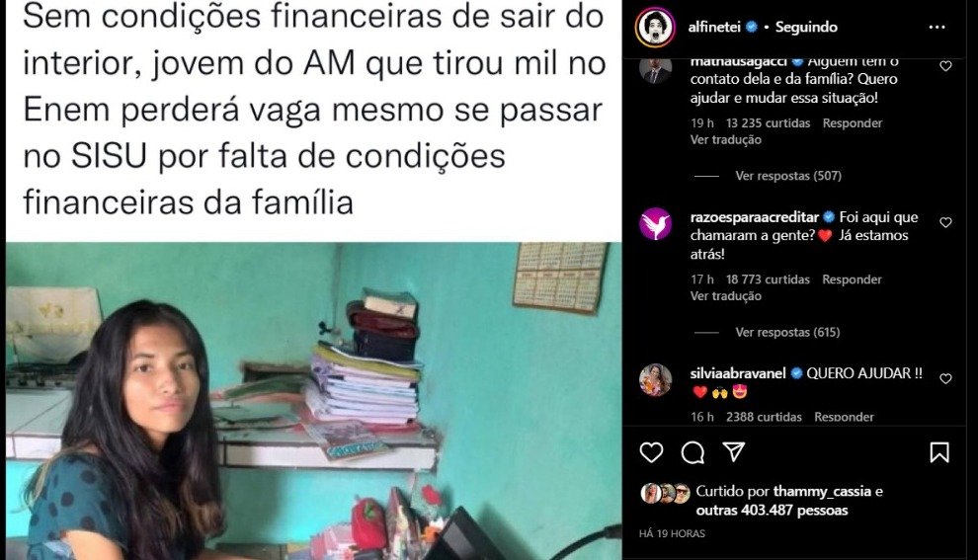Toggle the Seguindo follow status
Image resolution: width=978 pixels, height=560 pixels.
click(x=806, y=27)
